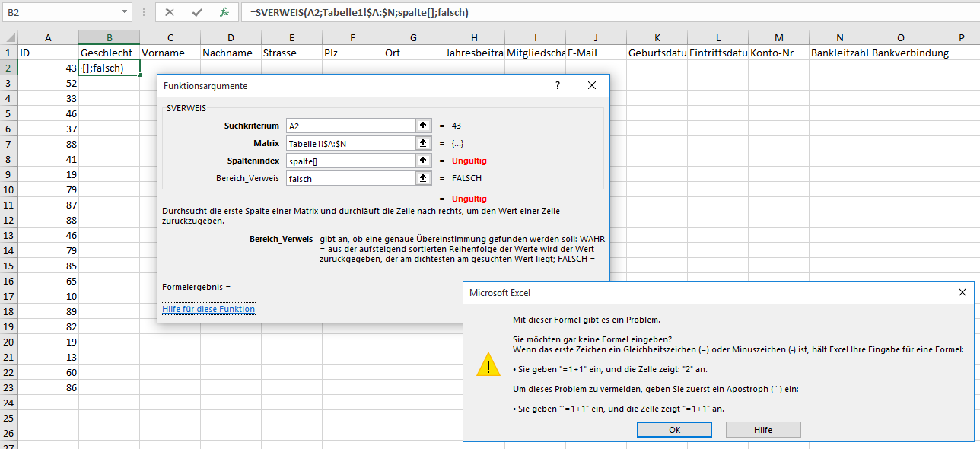Collapse dialog via Suchkriterium range selector icon
This screenshot has width=980, height=449.
coord(422,126)
